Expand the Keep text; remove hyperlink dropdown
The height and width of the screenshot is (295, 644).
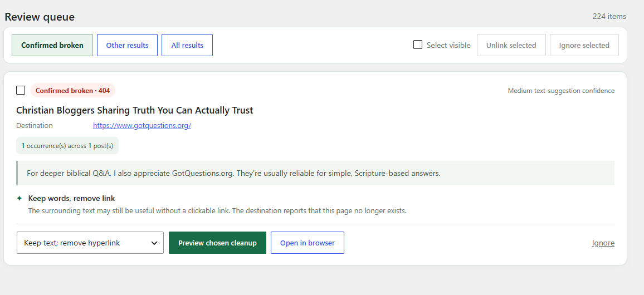[90, 243]
